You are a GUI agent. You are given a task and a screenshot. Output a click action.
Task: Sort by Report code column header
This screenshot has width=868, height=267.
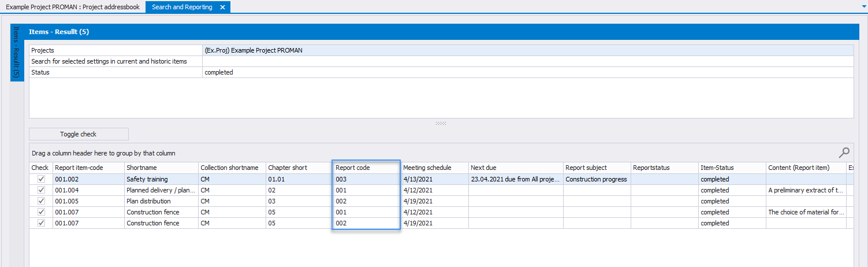coord(366,168)
